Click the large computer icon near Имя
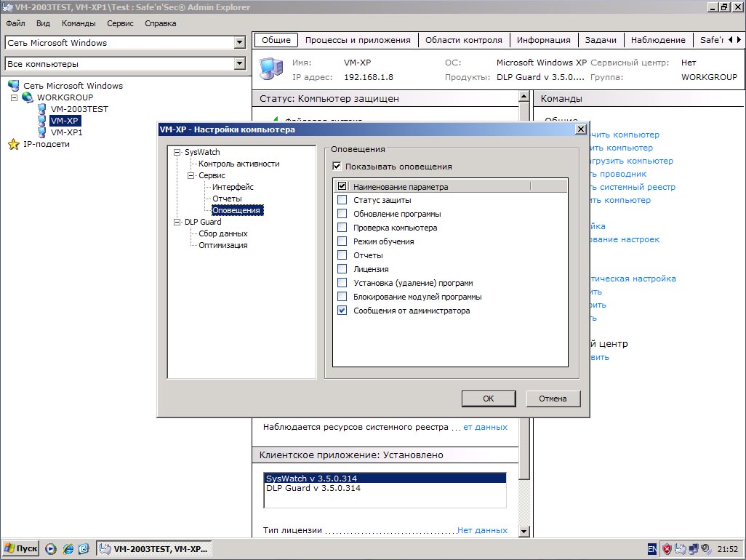This screenshot has height=560, width=746. (x=272, y=68)
